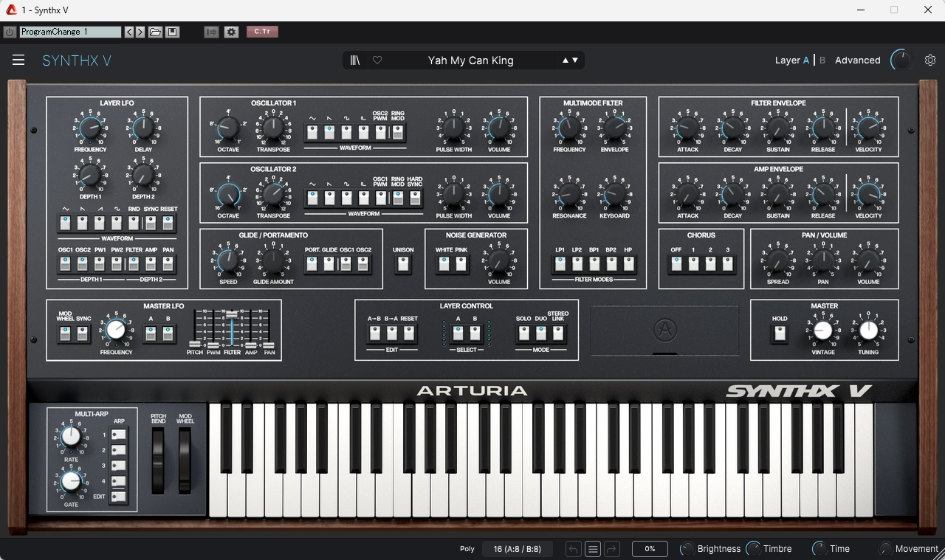
Task: Open the preset library browser icon
Action: point(356,61)
